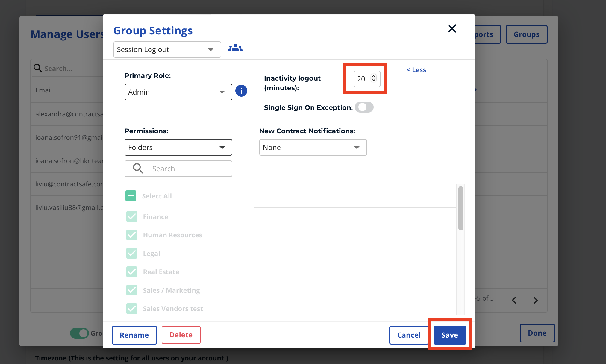The width and height of the screenshot is (606, 364).
Task: Click the group members icon beside Session Log out
Action: pos(235,47)
